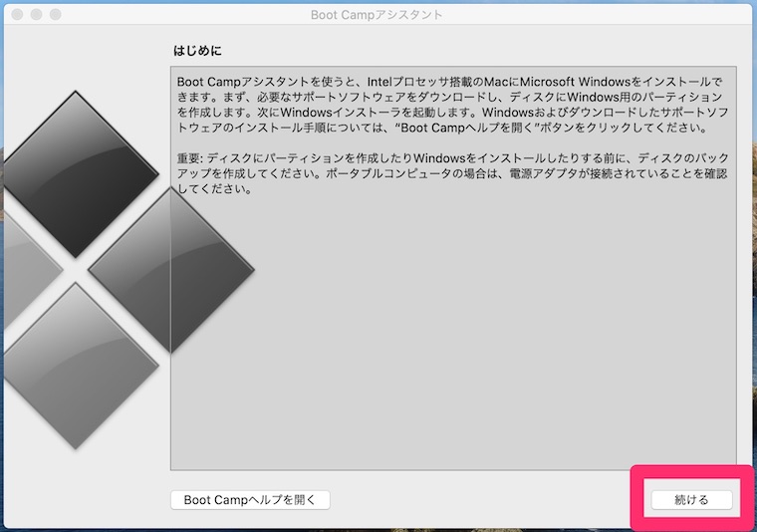Click the はじめに heading text
Image resolution: width=757 pixels, height=532 pixels.
197,50
